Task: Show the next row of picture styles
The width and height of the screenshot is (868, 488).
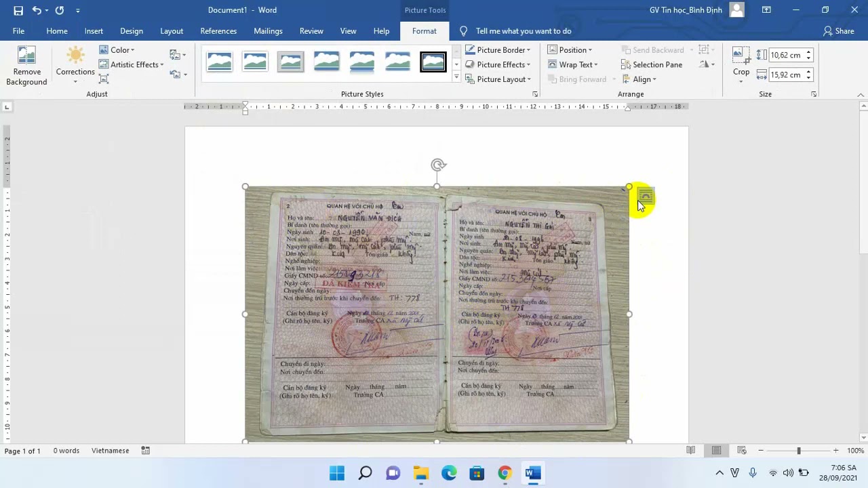Action: coord(456,64)
